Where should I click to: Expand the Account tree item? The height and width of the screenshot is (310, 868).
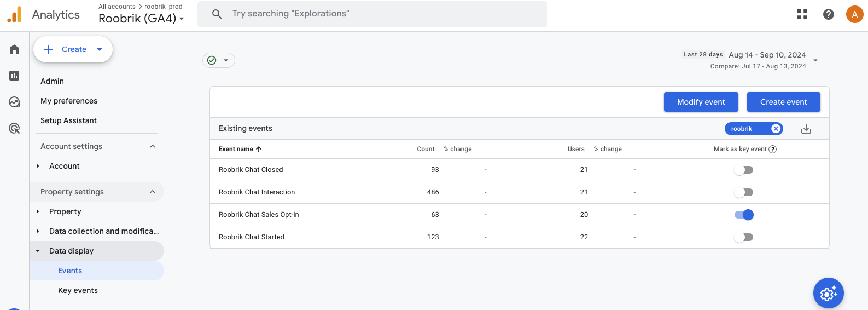(x=38, y=166)
